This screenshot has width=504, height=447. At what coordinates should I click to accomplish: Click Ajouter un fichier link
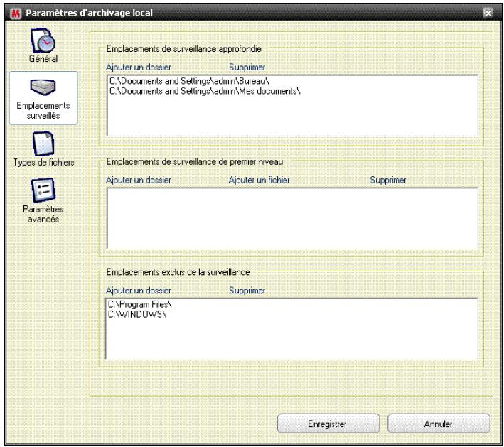259,180
